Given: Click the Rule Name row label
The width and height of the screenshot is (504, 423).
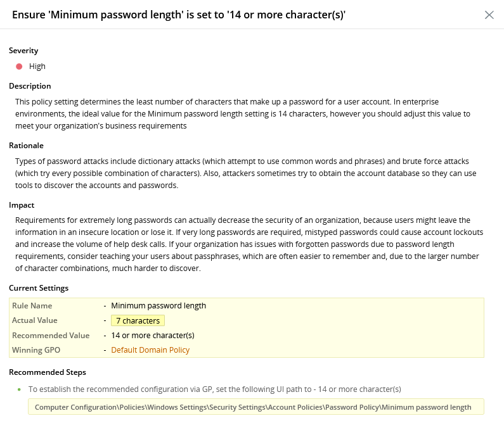Looking at the screenshot, I should click(x=32, y=306).
